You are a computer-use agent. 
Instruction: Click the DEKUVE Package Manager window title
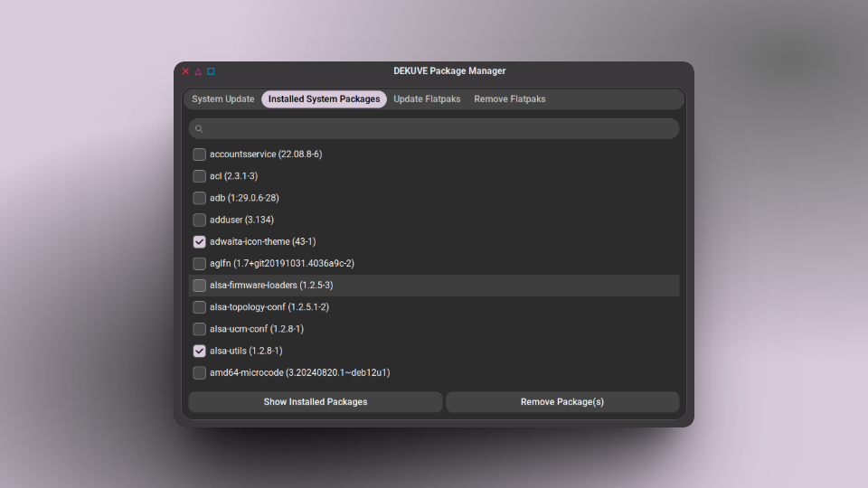[x=449, y=70]
